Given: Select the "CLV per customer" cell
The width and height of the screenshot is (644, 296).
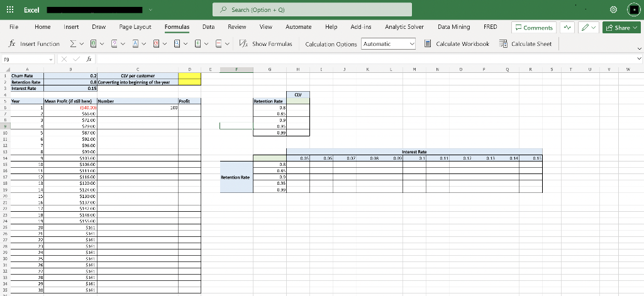Looking at the screenshot, I should pyautogui.click(x=138, y=75).
